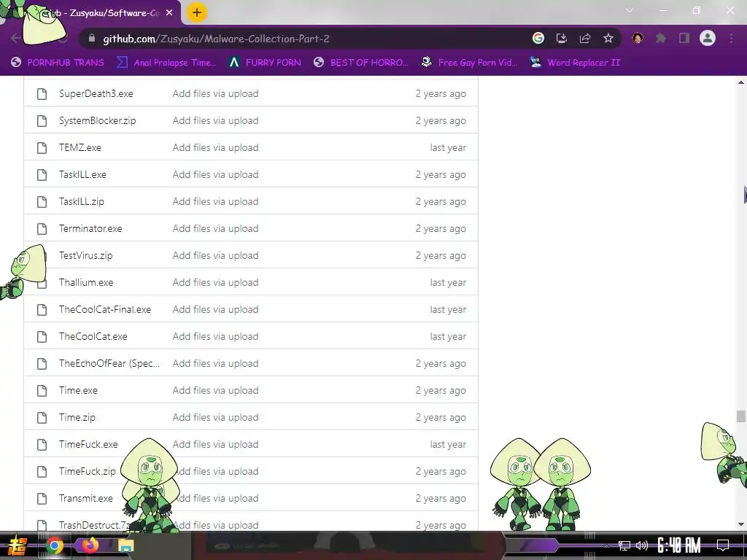The image size is (747, 560).
Task: Open Transmit.exe file
Action: 86,499
